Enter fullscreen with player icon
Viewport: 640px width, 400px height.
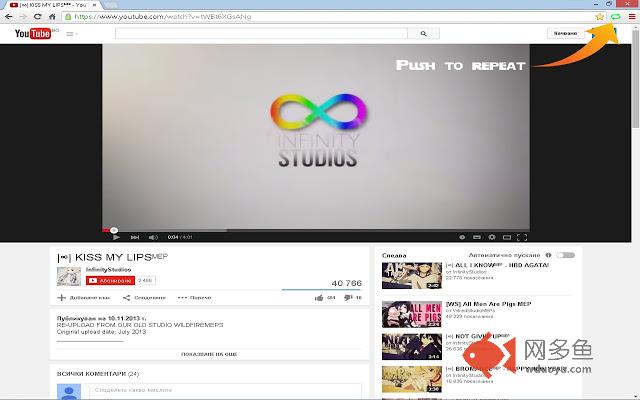[522, 237]
